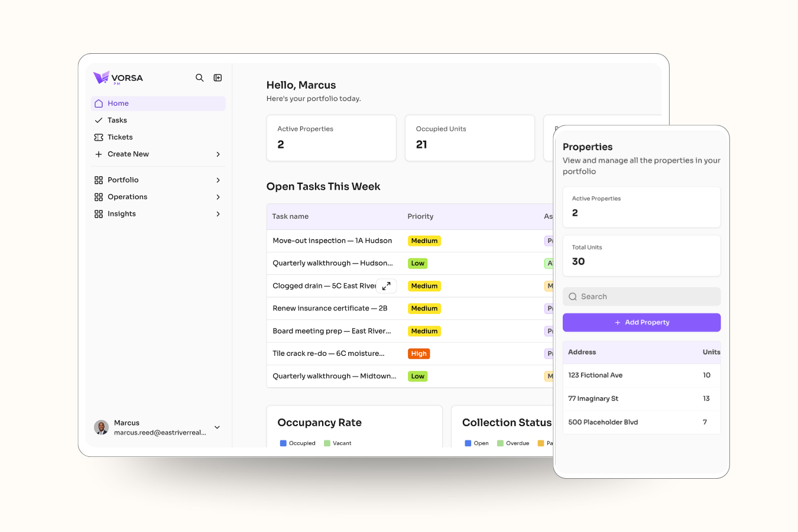
Task: Click Medium badge on Move-out inspection row
Action: 424,241
